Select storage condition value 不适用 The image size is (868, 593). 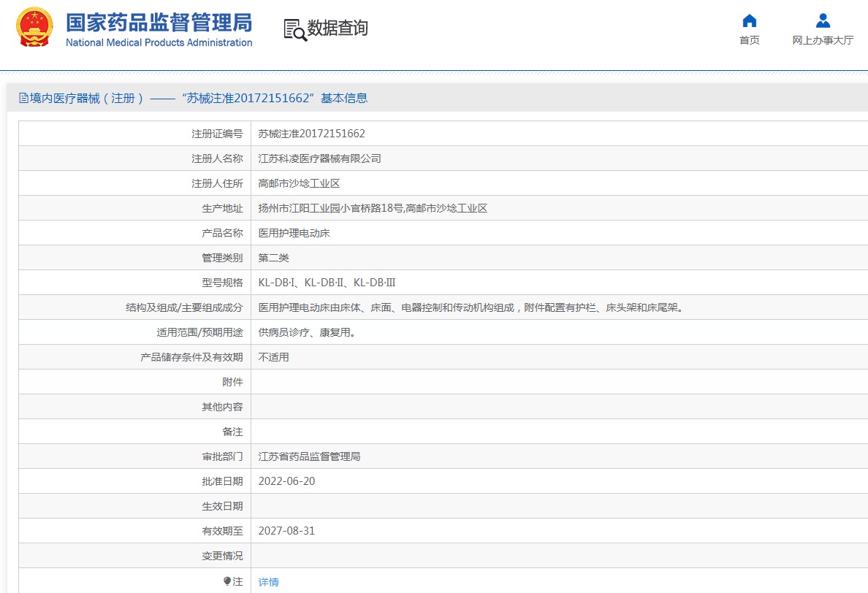pyautogui.click(x=273, y=357)
